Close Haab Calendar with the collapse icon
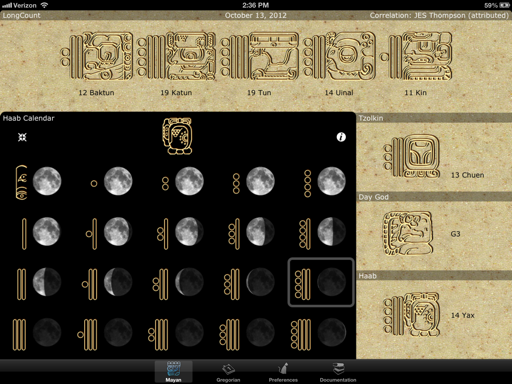The width and height of the screenshot is (512, 384). tap(22, 137)
